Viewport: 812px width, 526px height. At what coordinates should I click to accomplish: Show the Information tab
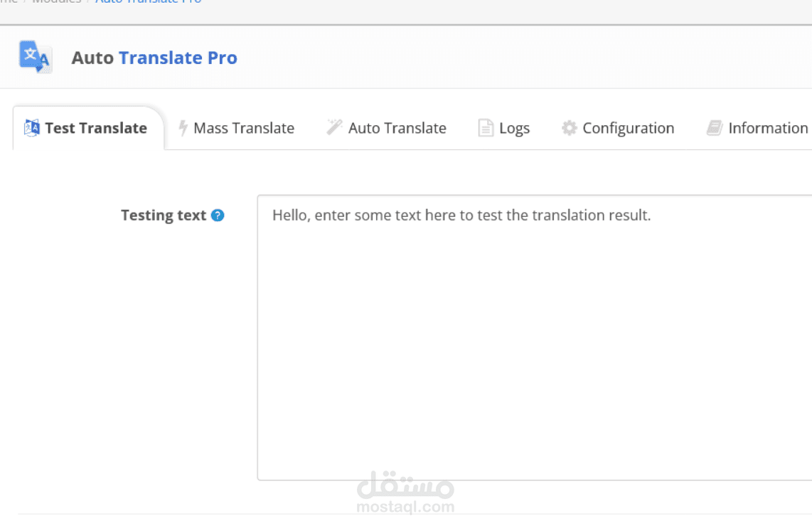click(x=757, y=128)
